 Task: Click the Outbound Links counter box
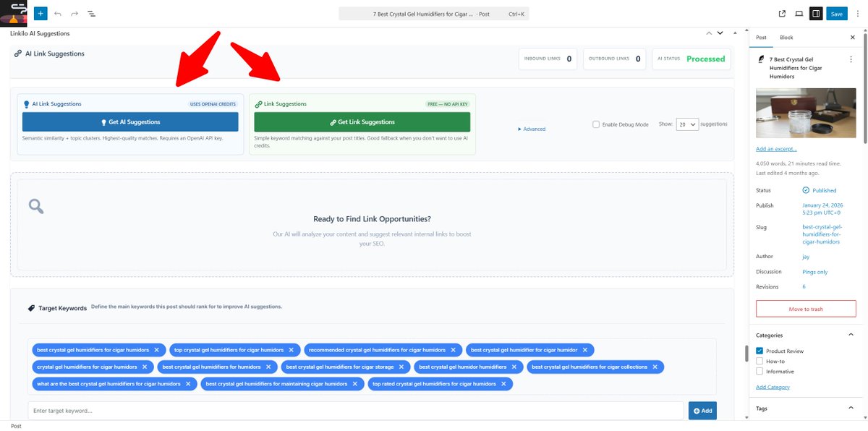(x=616, y=59)
